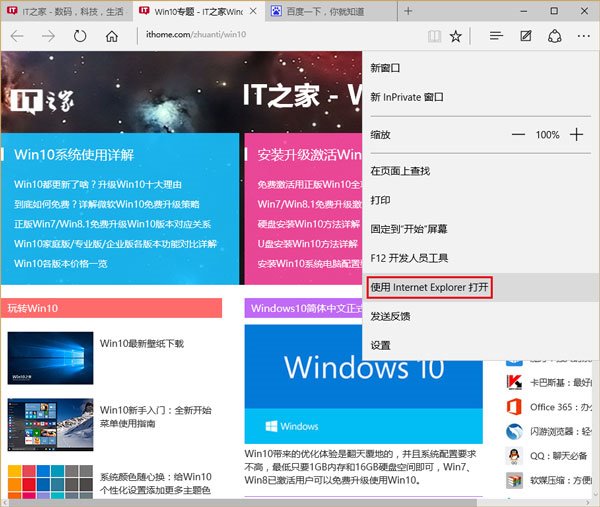
Task: Refresh the current page
Action: point(80,36)
